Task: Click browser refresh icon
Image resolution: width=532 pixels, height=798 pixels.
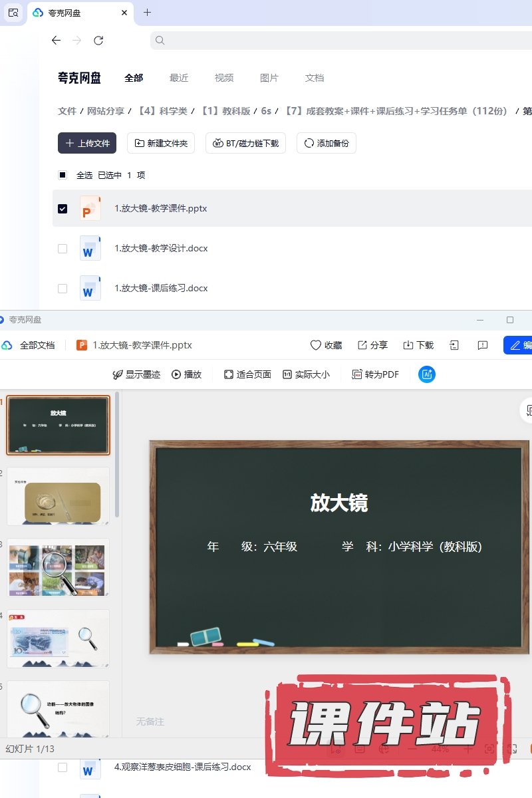Action: (98, 41)
